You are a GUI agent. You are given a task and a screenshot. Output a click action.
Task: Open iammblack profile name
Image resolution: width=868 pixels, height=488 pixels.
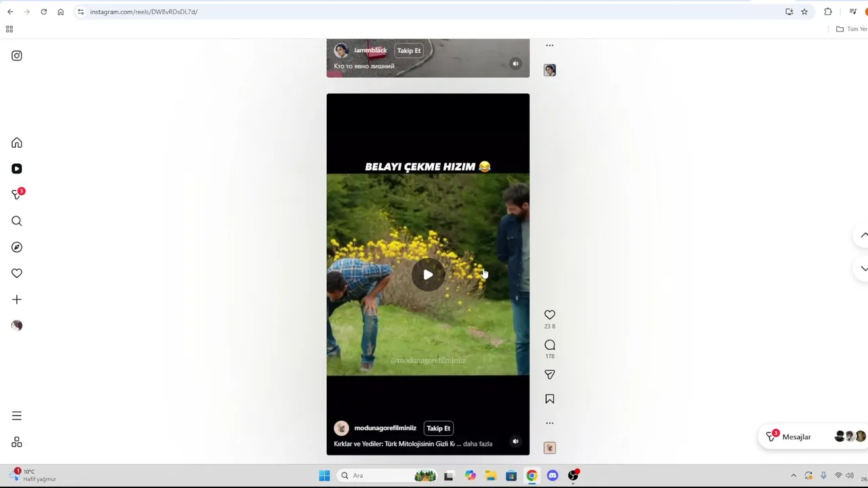tap(370, 51)
